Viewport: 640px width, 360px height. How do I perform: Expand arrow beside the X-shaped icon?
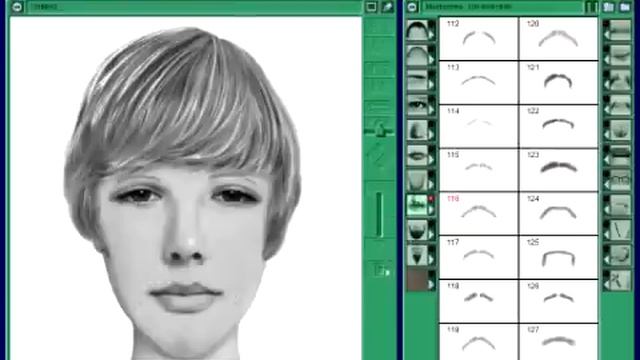[607, 285]
